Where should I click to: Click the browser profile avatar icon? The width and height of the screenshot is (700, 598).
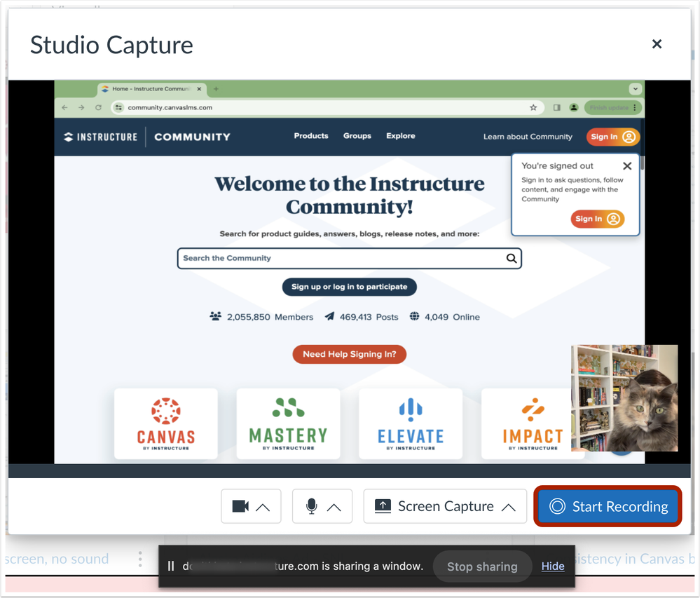tap(574, 107)
